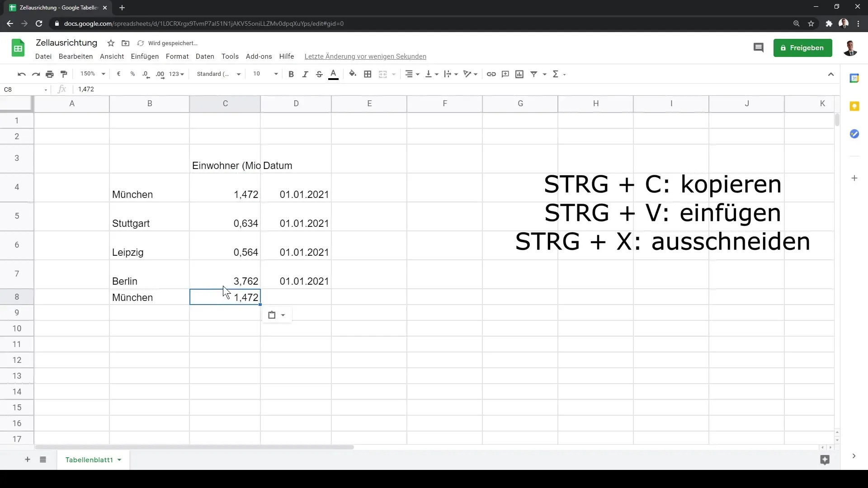Collapse the toolbar menus with chevron
The image size is (868, 488).
pyautogui.click(x=831, y=74)
